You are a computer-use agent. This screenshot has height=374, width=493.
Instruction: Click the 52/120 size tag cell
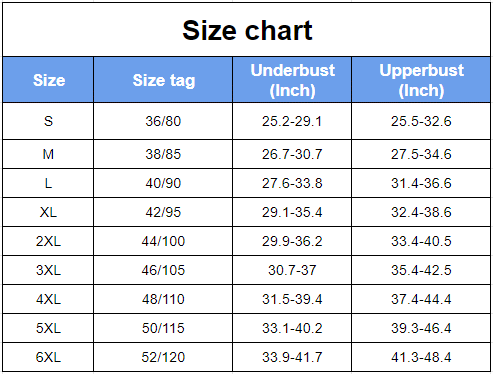(x=163, y=357)
